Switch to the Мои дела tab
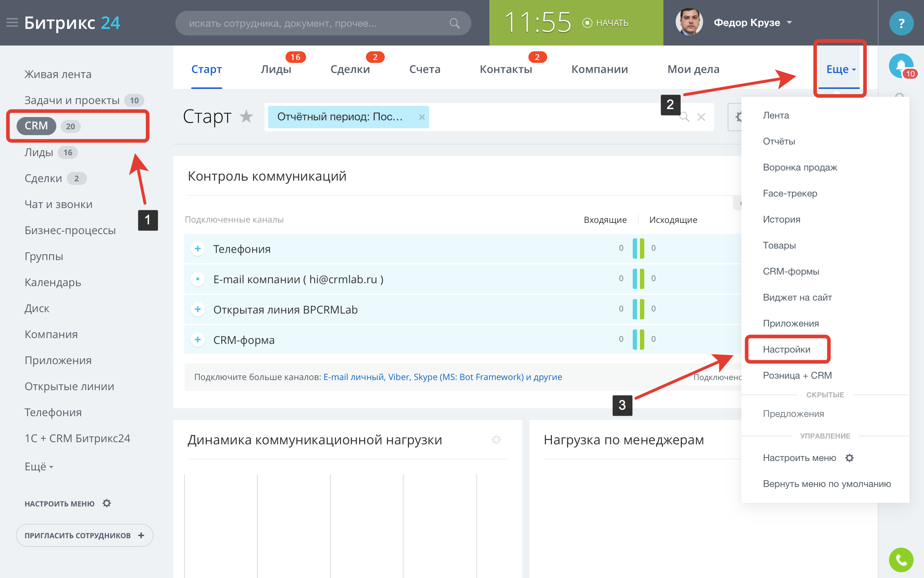This screenshot has width=924, height=578. coord(693,69)
